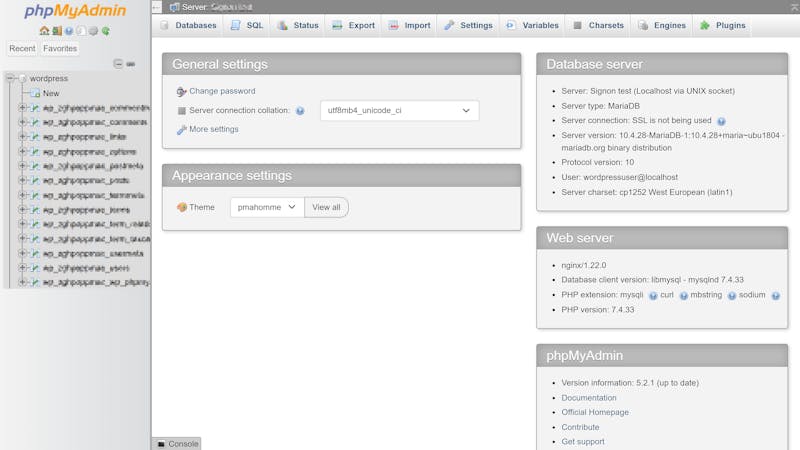Screen dimensions: 800x450
Task: Switch to the SQL tab
Action: click(247, 26)
